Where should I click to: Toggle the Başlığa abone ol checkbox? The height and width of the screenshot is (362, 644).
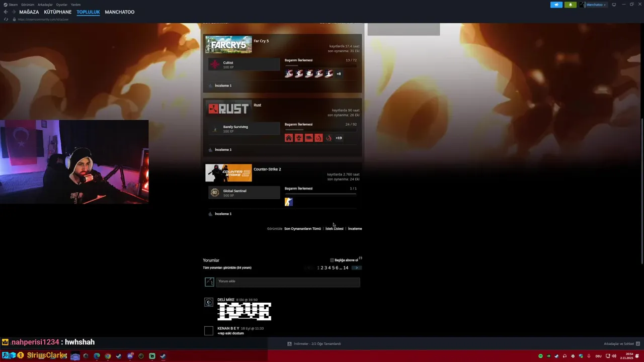tap(332, 260)
